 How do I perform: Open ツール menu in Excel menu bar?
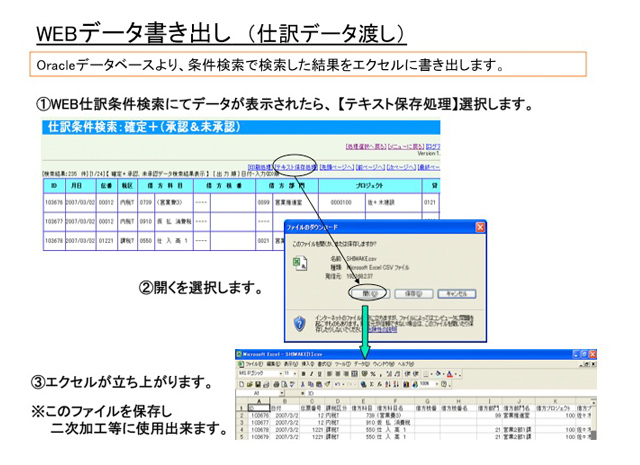point(343,365)
